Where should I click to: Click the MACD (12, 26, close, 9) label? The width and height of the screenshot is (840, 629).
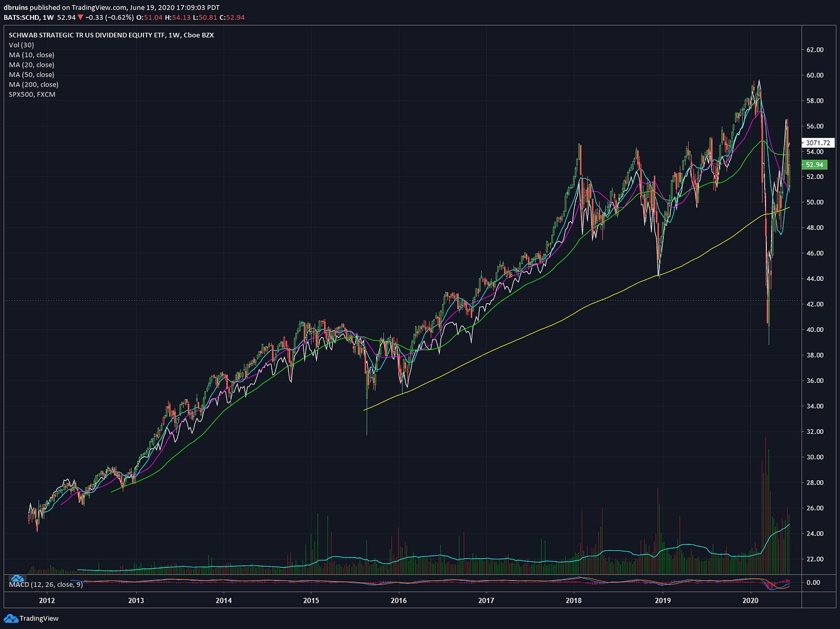pyautogui.click(x=46, y=584)
